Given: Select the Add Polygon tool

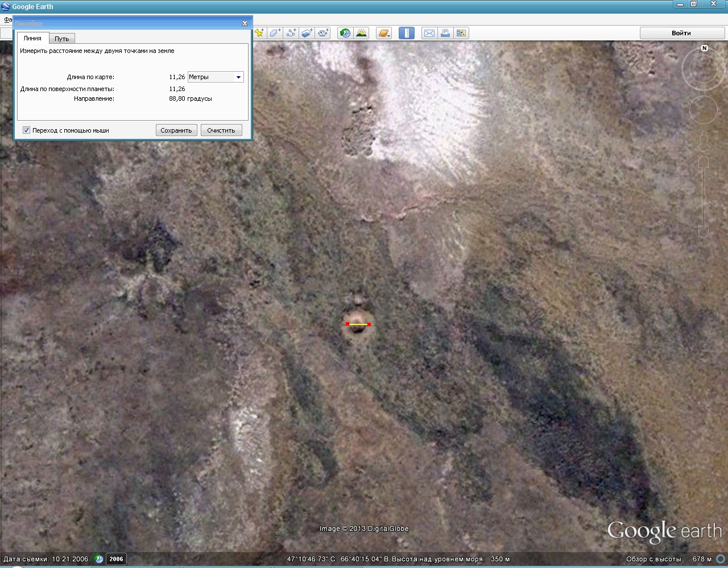Looking at the screenshot, I should tap(275, 33).
